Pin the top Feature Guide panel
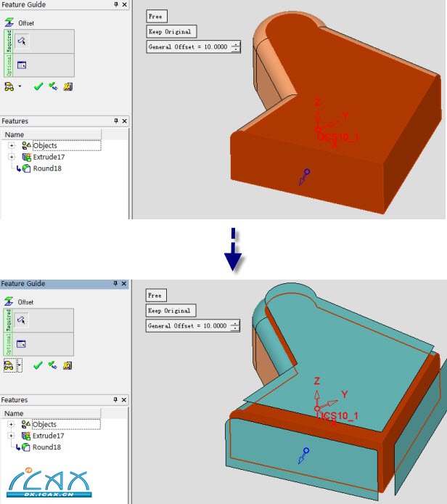 [116, 4]
